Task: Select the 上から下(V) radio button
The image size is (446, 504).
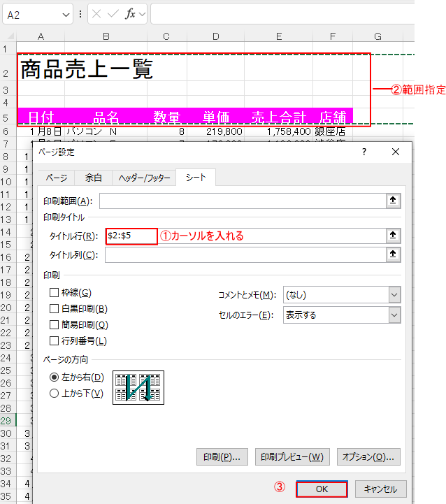Action: [x=54, y=393]
